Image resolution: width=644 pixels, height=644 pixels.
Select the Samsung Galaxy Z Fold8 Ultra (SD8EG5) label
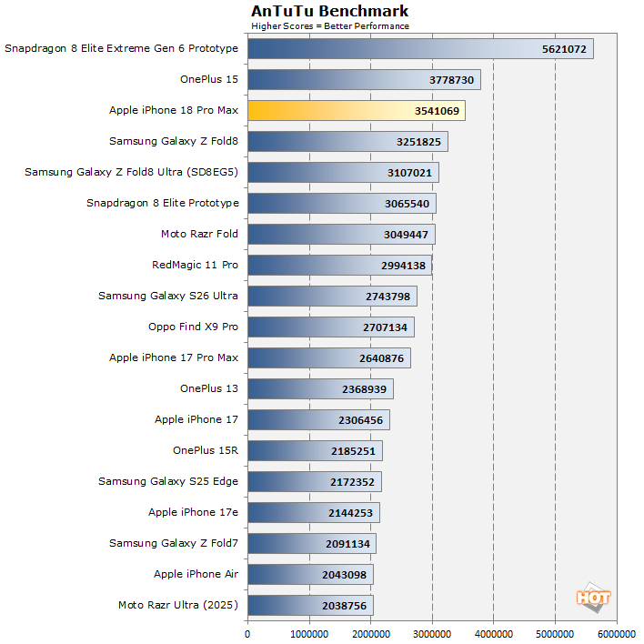pyautogui.click(x=131, y=172)
